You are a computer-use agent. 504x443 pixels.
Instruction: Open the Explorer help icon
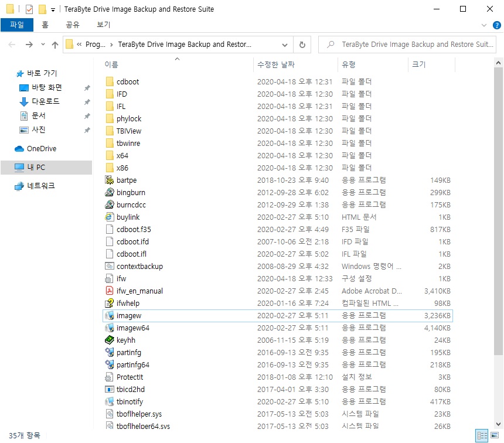tap(496, 25)
